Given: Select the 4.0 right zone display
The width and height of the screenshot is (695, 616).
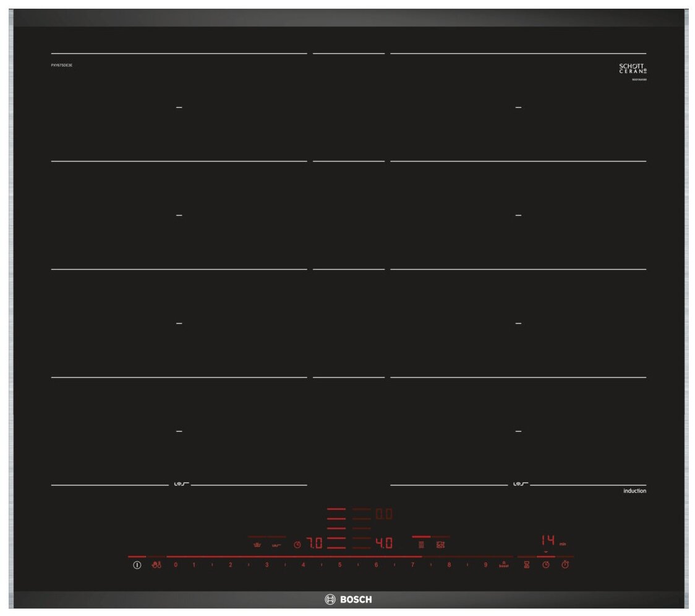Looking at the screenshot, I should [384, 544].
